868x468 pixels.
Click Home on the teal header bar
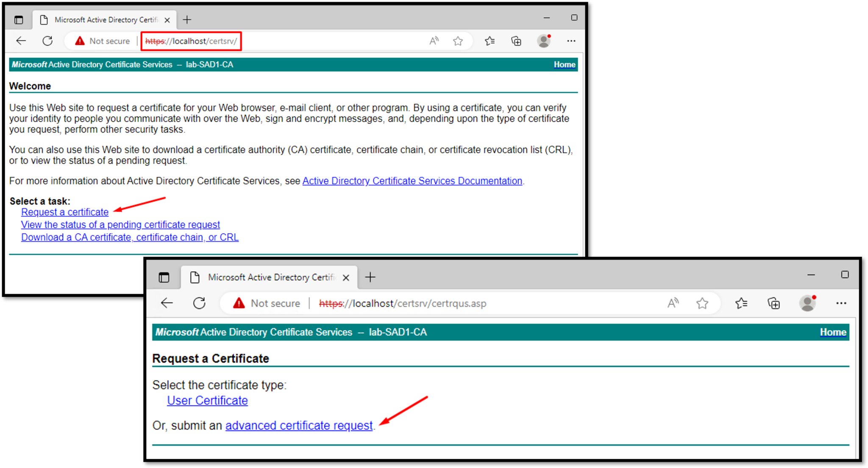pyautogui.click(x=564, y=64)
